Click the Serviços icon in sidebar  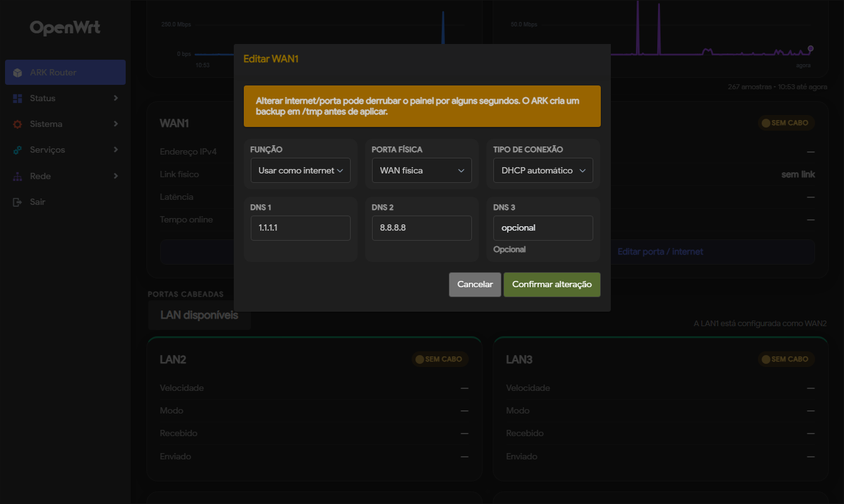coord(18,150)
